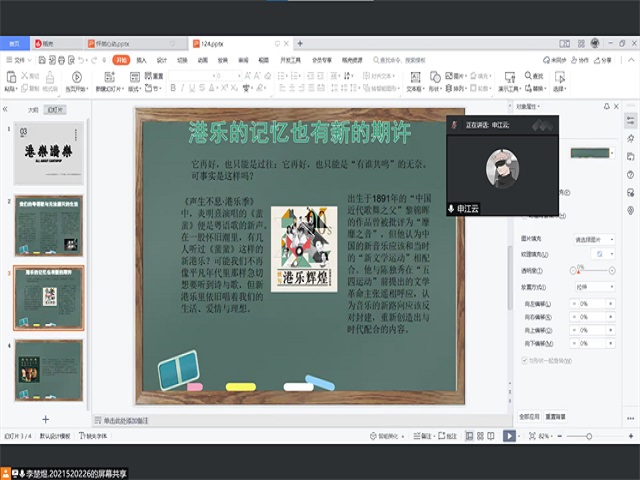Open the Insert ribbon tab
The width and height of the screenshot is (640, 480).
pyautogui.click(x=141, y=60)
